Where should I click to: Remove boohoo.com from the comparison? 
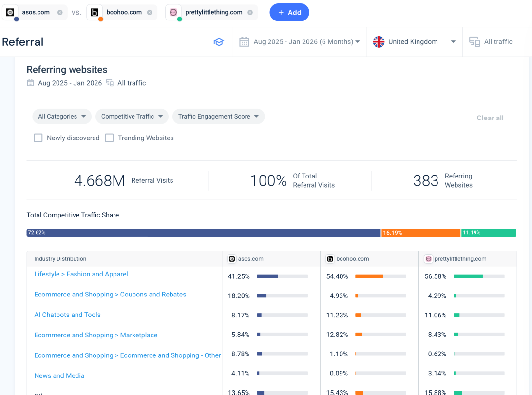click(x=150, y=12)
